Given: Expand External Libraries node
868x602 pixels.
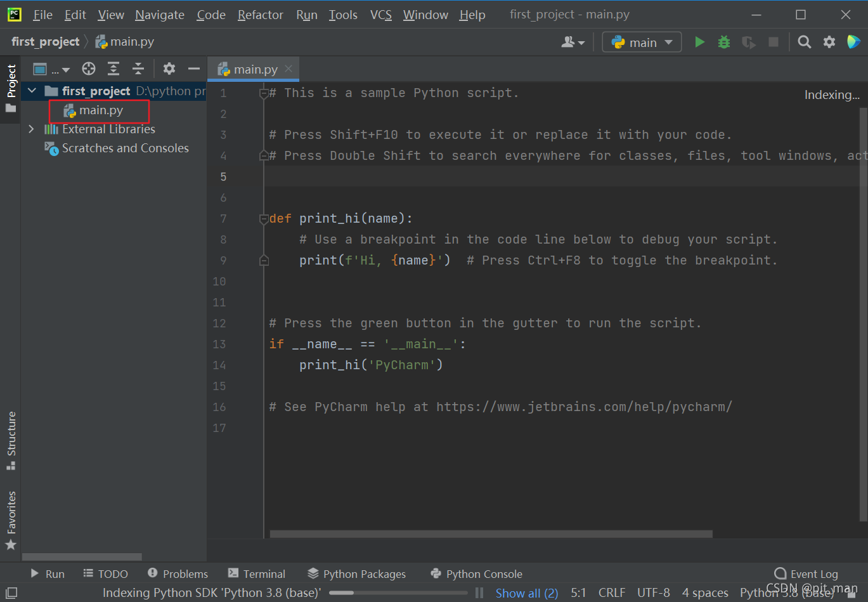Looking at the screenshot, I should click(x=32, y=129).
